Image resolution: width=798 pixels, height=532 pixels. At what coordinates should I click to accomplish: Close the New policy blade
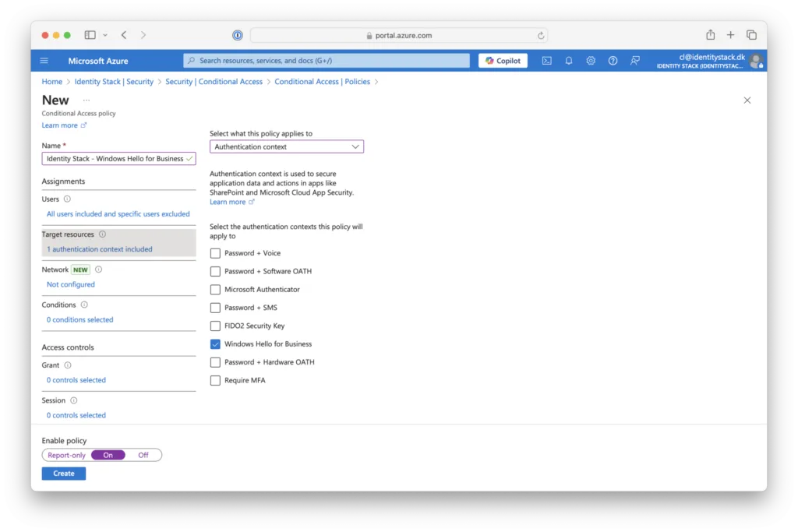pyautogui.click(x=747, y=100)
